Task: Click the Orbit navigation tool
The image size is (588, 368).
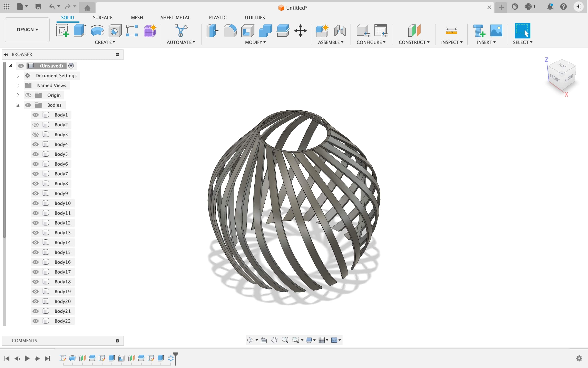Action: (x=251, y=340)
